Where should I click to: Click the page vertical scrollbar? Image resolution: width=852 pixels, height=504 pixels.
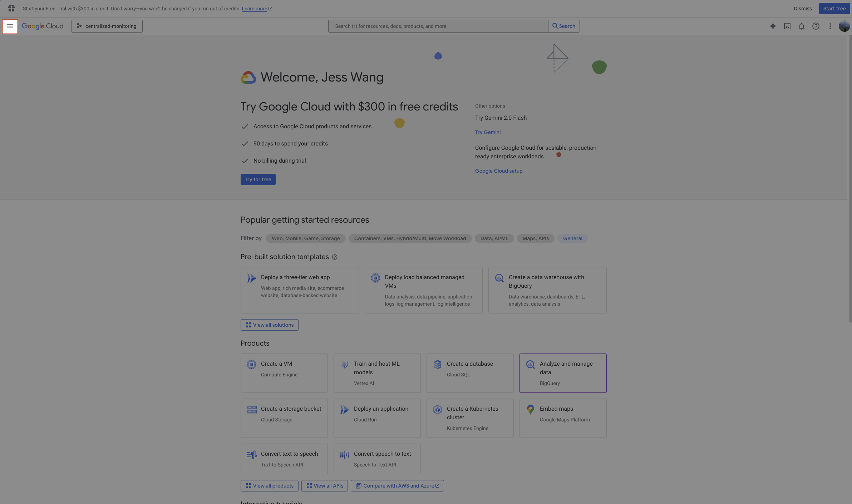850,179
